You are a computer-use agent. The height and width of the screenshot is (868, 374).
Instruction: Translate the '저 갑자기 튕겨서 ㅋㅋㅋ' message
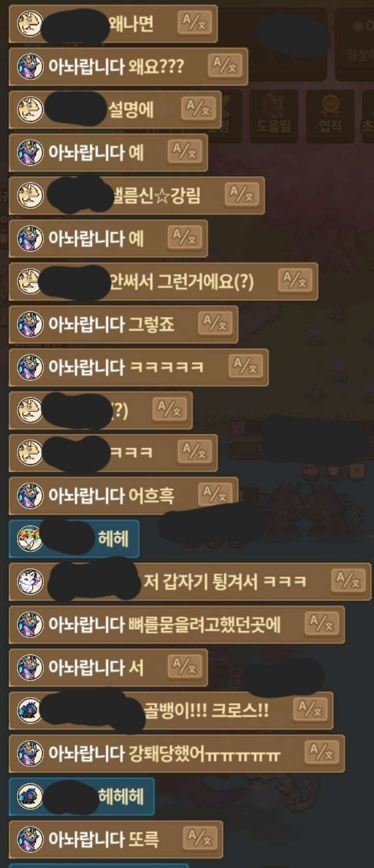click(x=347, y=581)
